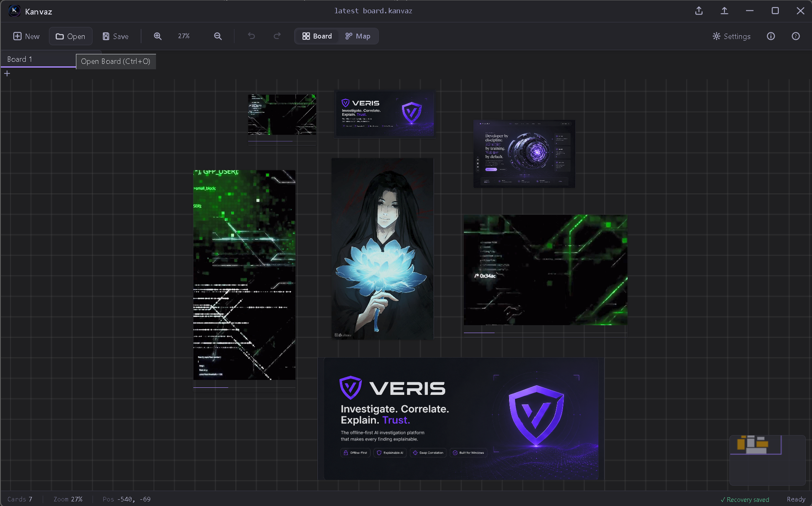Switch to Board view
Viewport: 812px width, 506px height.
click(x=317, y=36)
